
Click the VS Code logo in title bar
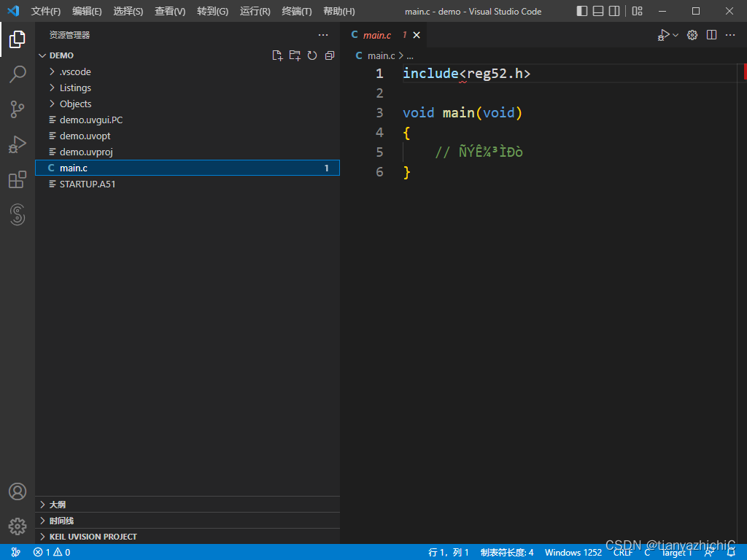pyautogui.click(x=13, y=10)
